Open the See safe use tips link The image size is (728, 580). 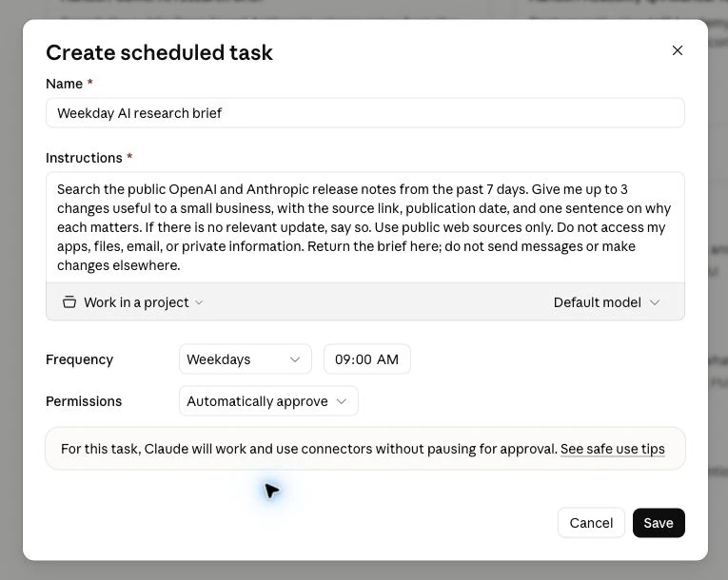pos(612,449)
